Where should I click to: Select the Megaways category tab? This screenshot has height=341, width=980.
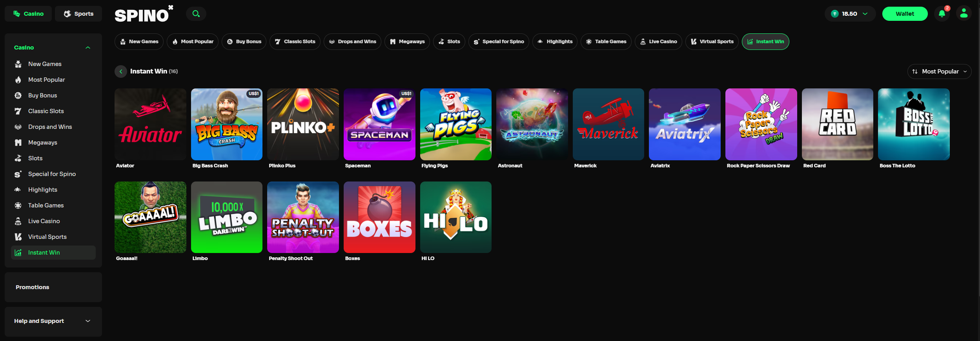(x=407, y=42)
